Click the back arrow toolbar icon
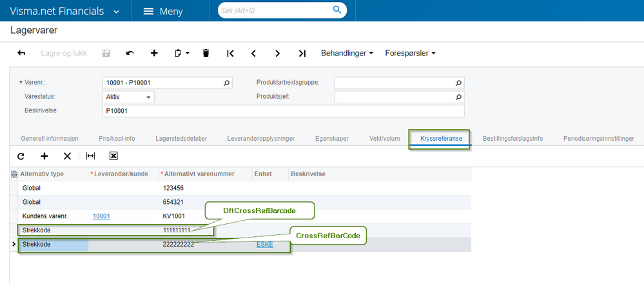Screen dimensions: 644x284 [21, 53]
